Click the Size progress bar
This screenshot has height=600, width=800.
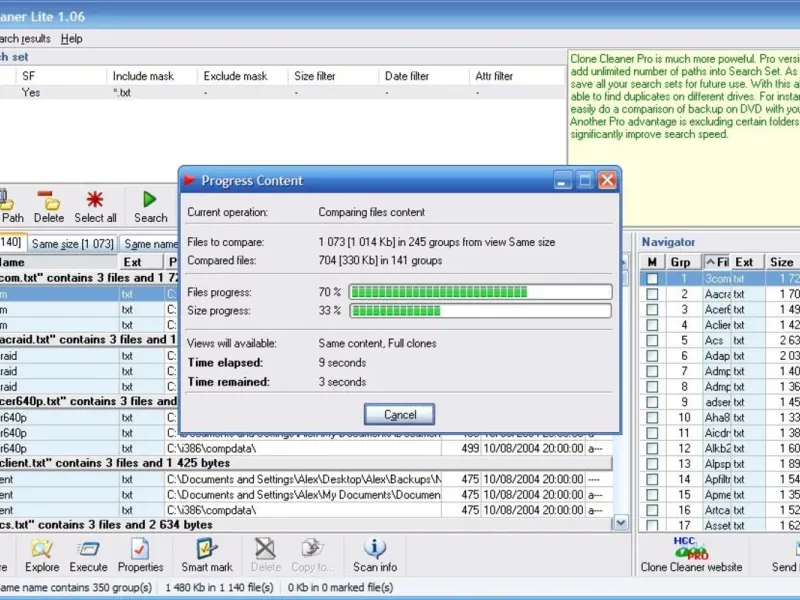(480, 311)
